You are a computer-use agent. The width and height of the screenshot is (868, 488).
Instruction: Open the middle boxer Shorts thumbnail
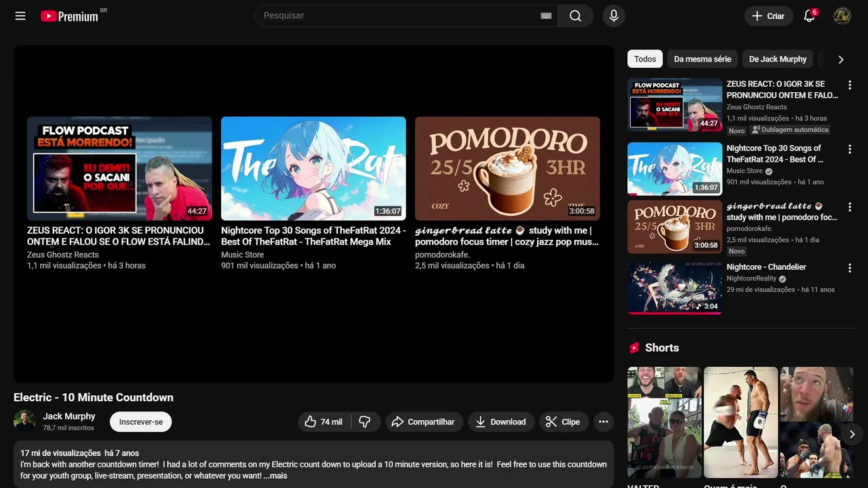741,422
